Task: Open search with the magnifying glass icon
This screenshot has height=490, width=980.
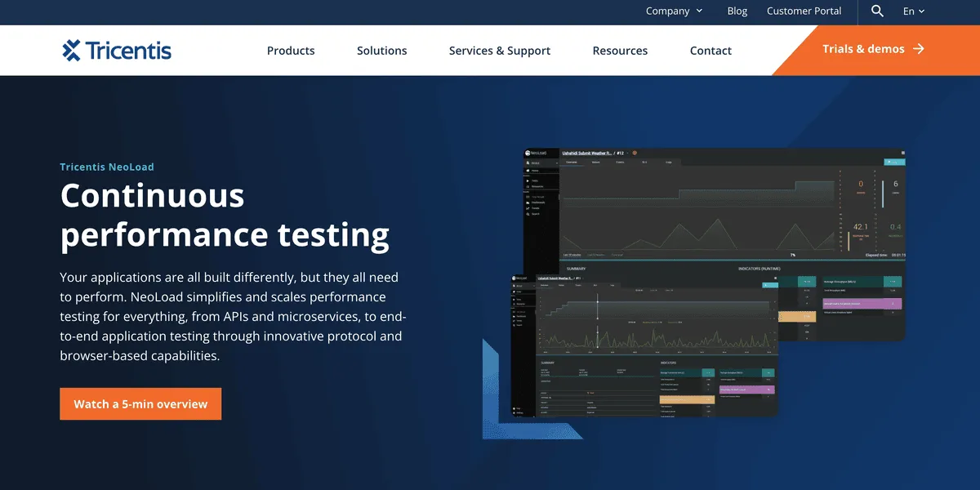Action: 877,11
